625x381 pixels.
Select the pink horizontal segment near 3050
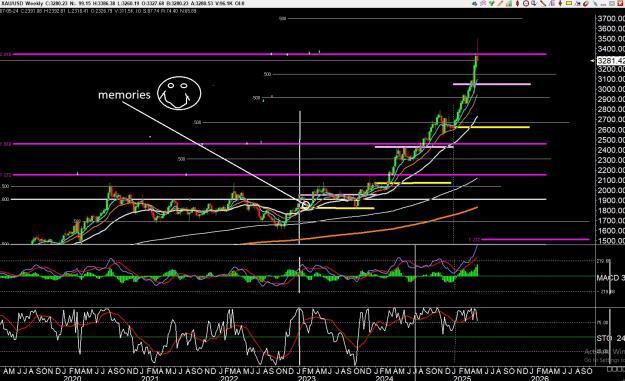point(492,84)
